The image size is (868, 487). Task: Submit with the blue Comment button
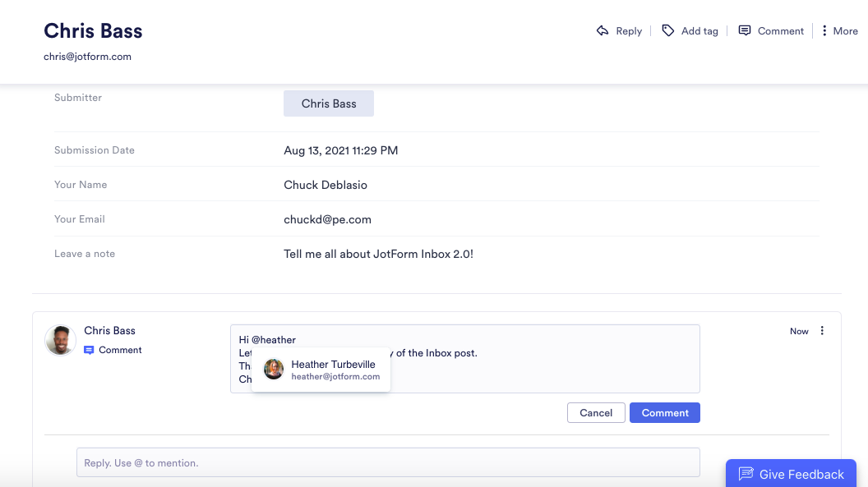pyautogui.click(x=665, y=413)
